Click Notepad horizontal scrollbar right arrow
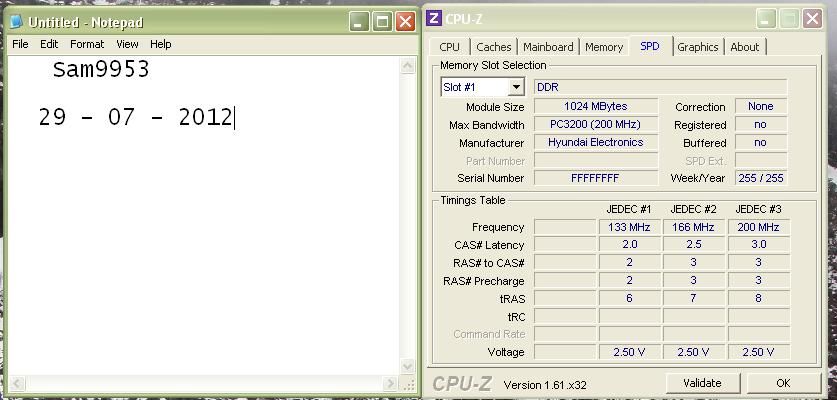The image size is (837, 400). coord(390,383)
